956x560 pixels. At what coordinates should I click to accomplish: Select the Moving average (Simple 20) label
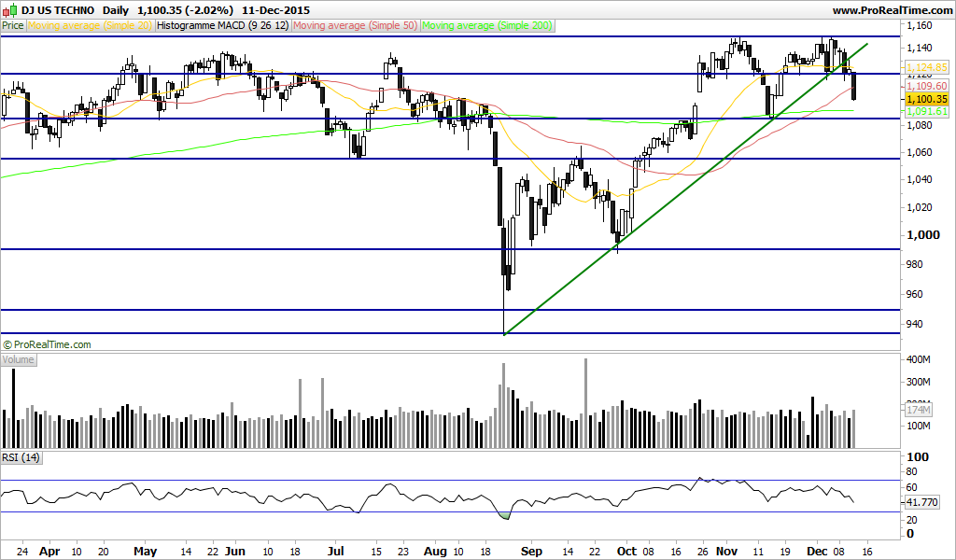(91, 25)
